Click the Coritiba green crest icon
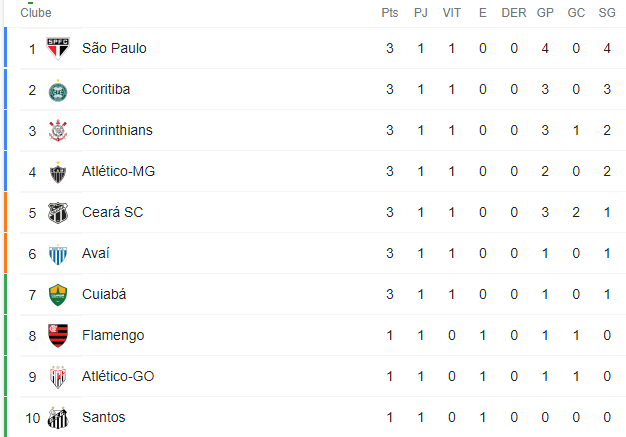This screenshot has height=437, width=626. (x=58, y=91)
